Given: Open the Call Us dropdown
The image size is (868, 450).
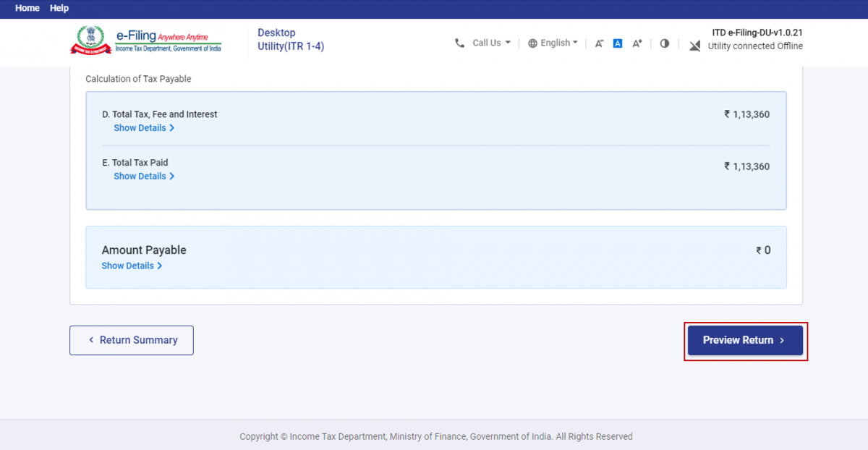Looking at the screenshot, I should point(490,43).
